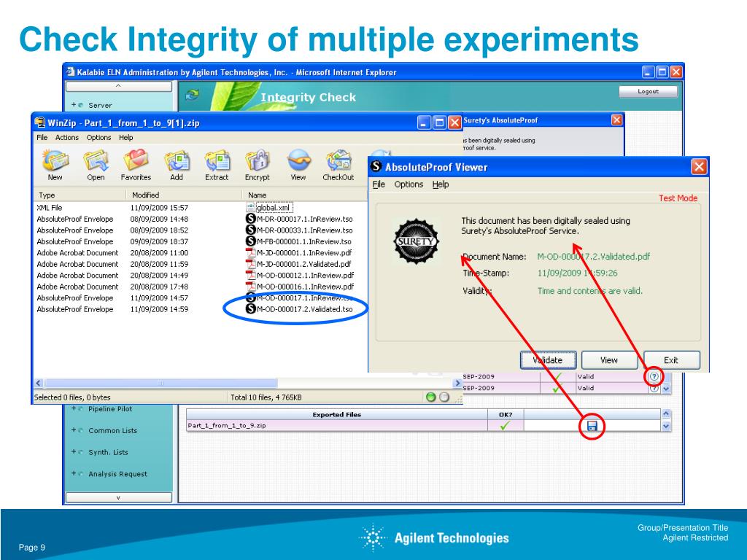747x560 pixels.
Task: Click the refresh icon next to Integrity Check
Action: [x=193, y=96]
